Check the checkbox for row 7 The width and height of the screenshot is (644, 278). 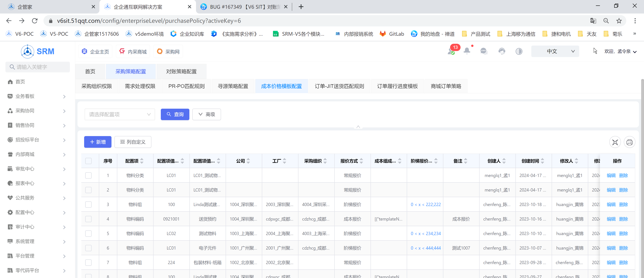[88, 262]
